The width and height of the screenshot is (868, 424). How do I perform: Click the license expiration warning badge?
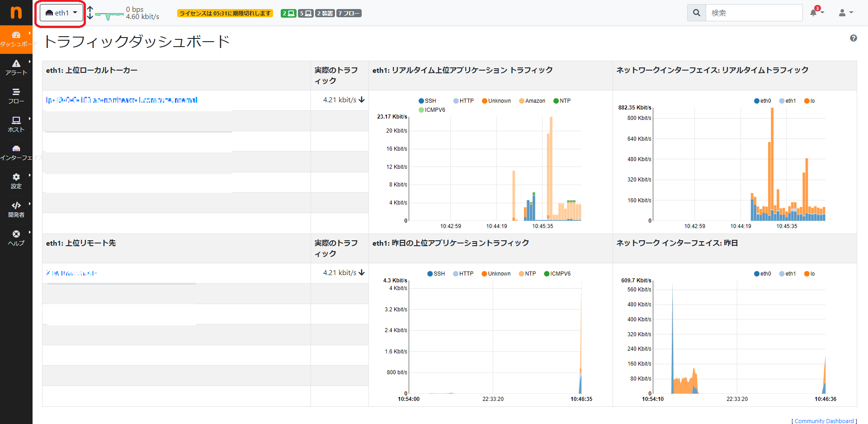[225, 13]
